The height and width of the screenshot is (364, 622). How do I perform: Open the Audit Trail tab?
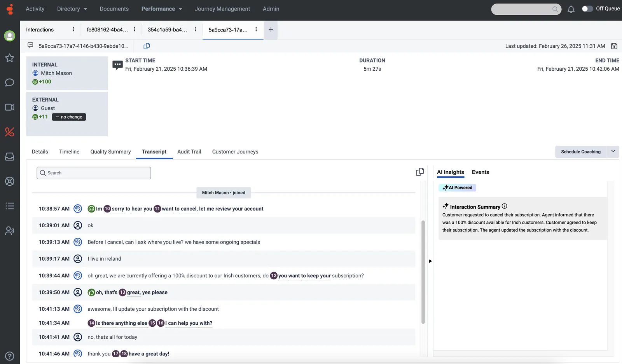coord(189,152)
